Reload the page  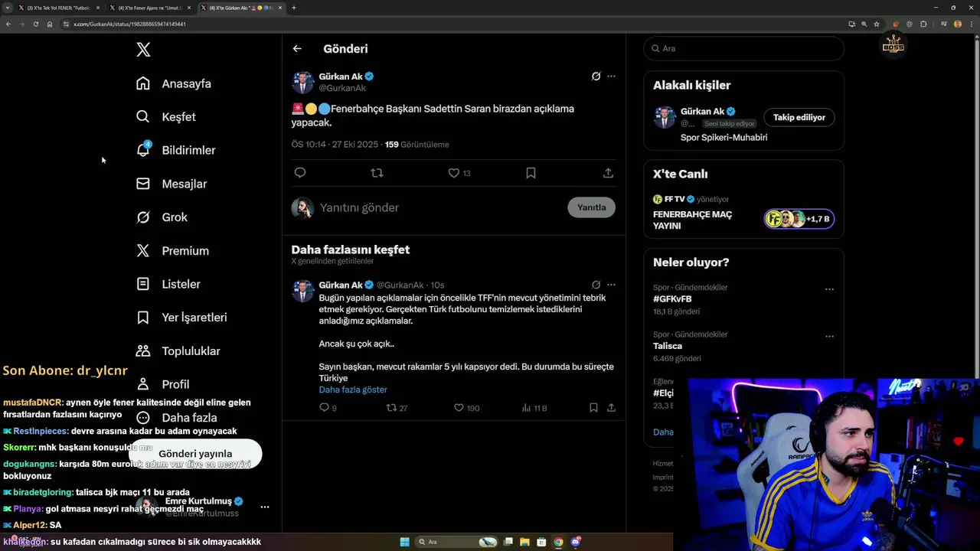35,24
